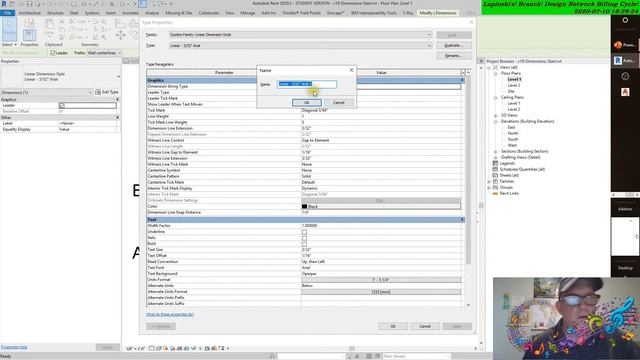
Task: Click the Rename button
Action: click(454, 56)
